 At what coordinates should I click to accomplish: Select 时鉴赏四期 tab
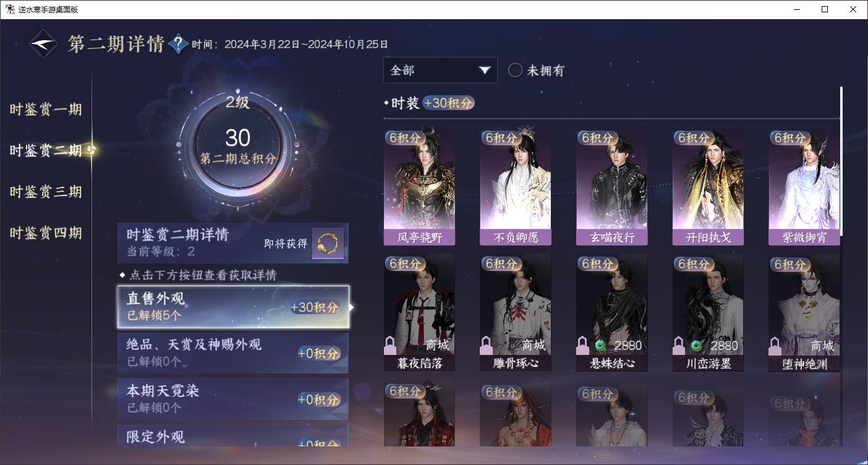coord(46,233)
